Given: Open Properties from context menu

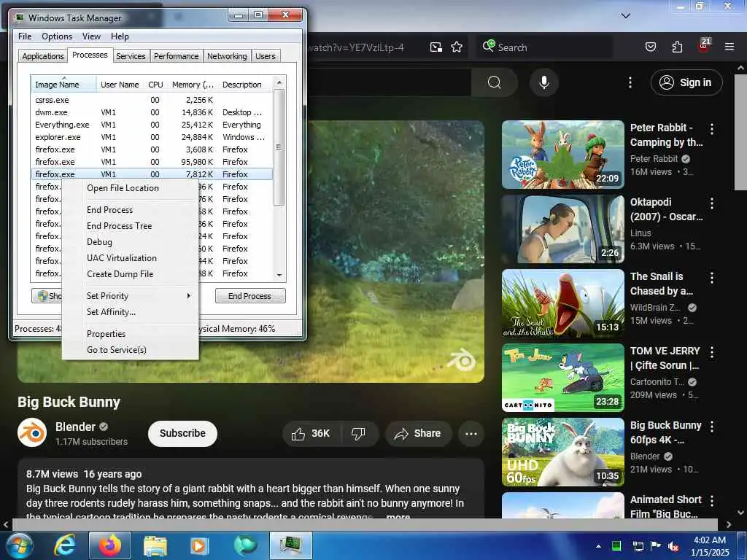Looking at the screenshot, I should [x=106, y=334].
